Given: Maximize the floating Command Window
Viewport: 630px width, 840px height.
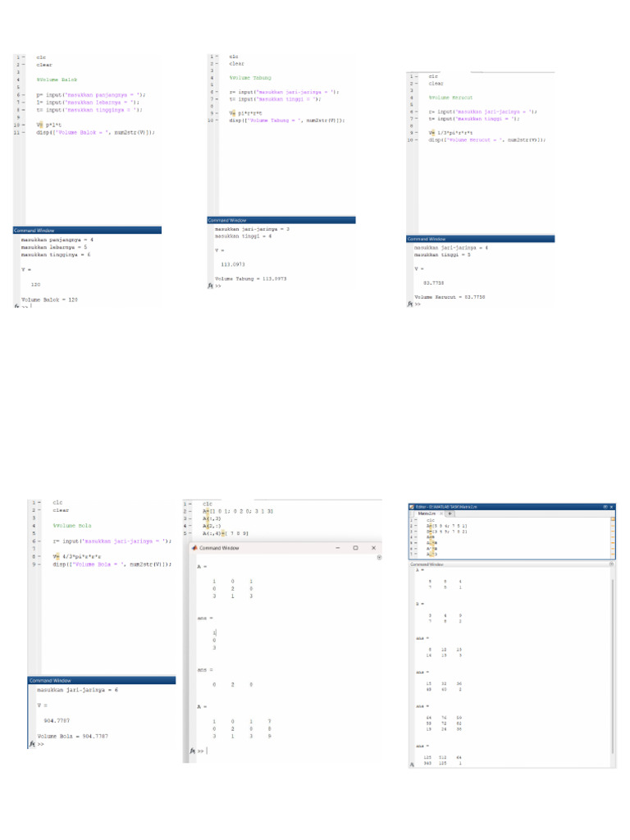Looking at the screenshot, I should coord(355,548).
